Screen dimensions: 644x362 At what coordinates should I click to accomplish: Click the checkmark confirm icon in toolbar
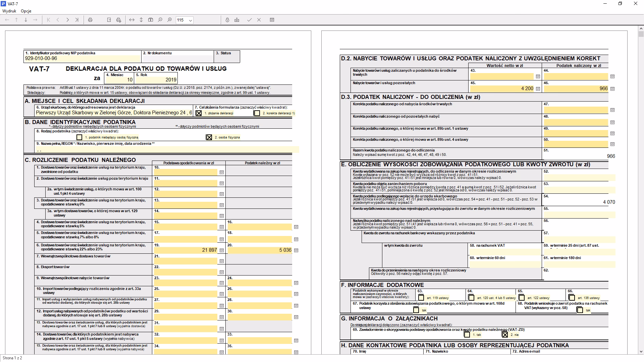249,20
